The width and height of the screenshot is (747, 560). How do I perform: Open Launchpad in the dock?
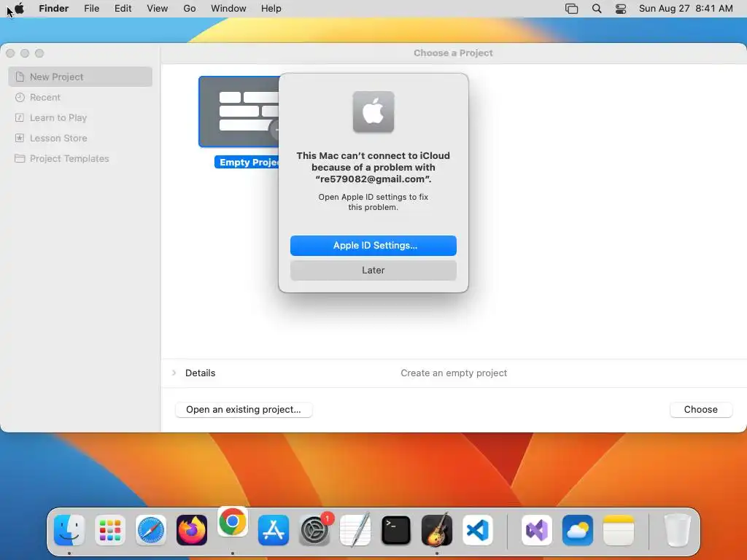110,530
